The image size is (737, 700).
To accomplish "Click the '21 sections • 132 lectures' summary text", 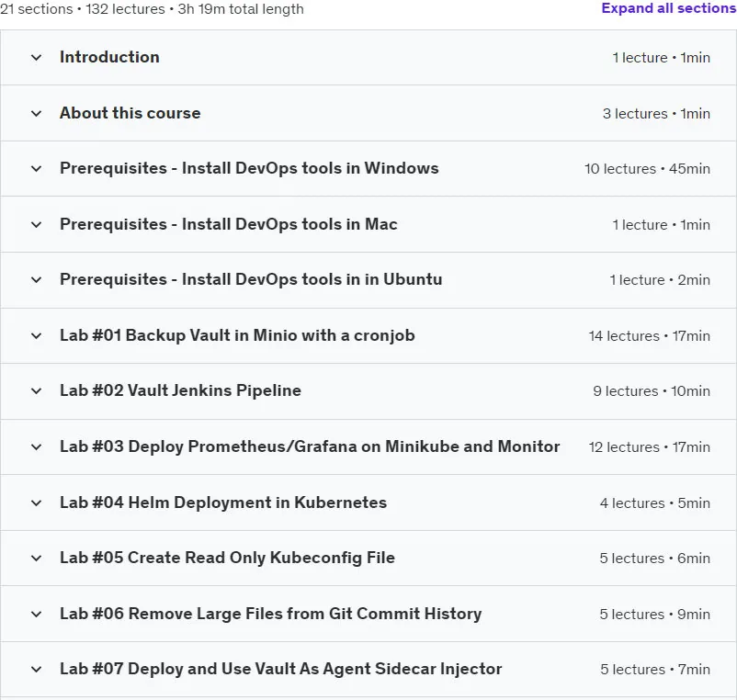I will click(x=152, y=9).
